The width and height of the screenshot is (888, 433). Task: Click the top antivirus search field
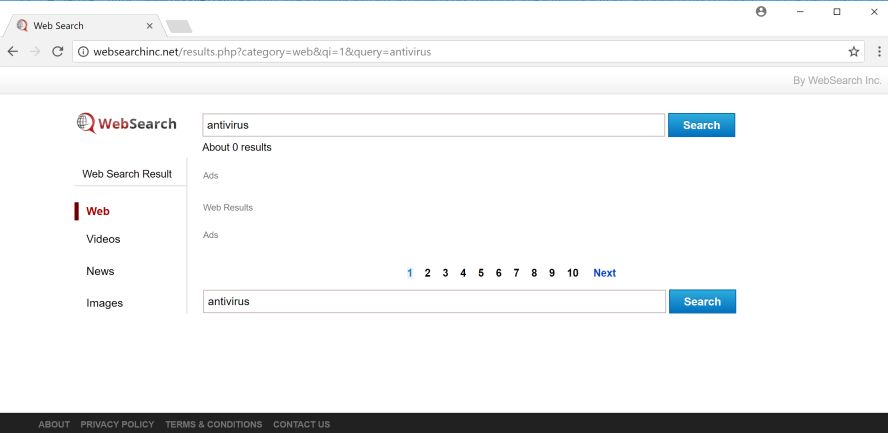[x=433, y=125]
